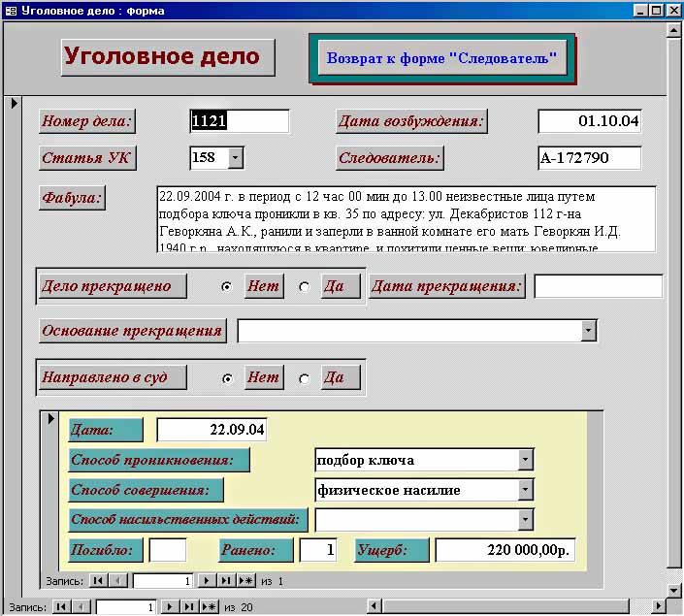
Task: Open Способ проникновения dropdown
Action: click(525, 460)
